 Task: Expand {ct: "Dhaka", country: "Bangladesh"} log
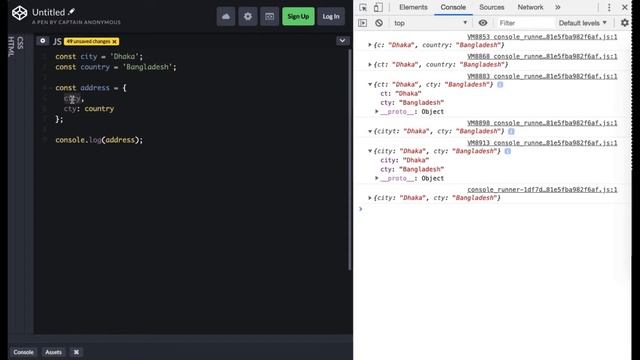(x=370, y=64)
